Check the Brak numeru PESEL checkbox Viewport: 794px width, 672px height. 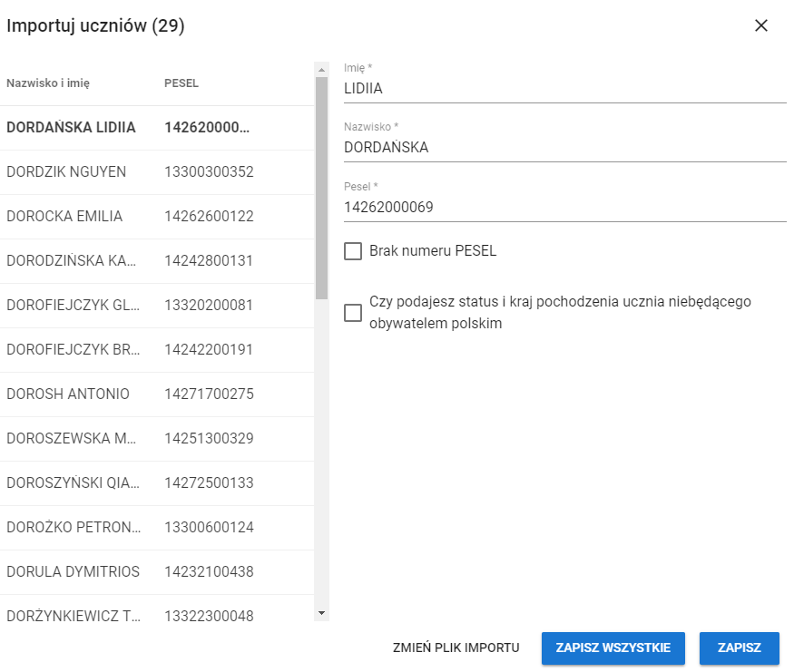coord(353,251)
